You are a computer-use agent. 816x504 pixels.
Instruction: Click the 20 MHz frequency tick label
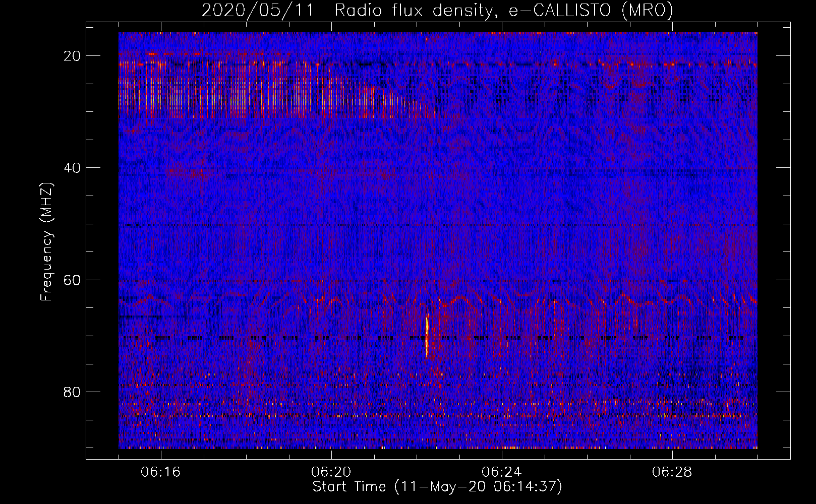pos(73,56)
